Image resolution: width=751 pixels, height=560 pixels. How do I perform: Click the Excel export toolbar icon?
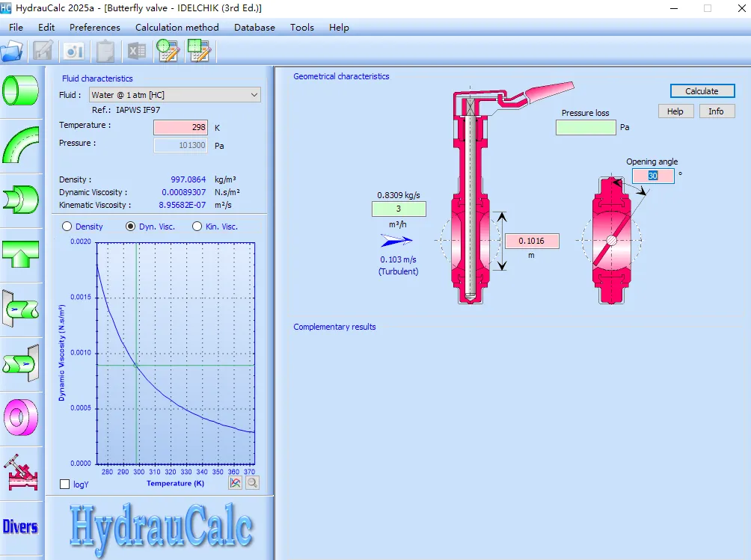click(136, 51)
